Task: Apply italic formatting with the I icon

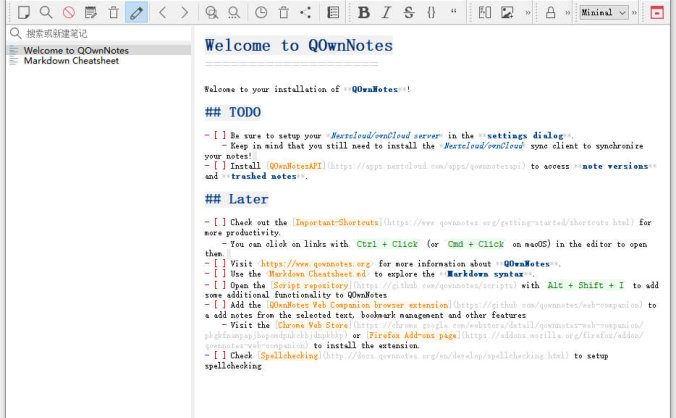Action: [386, 12]
